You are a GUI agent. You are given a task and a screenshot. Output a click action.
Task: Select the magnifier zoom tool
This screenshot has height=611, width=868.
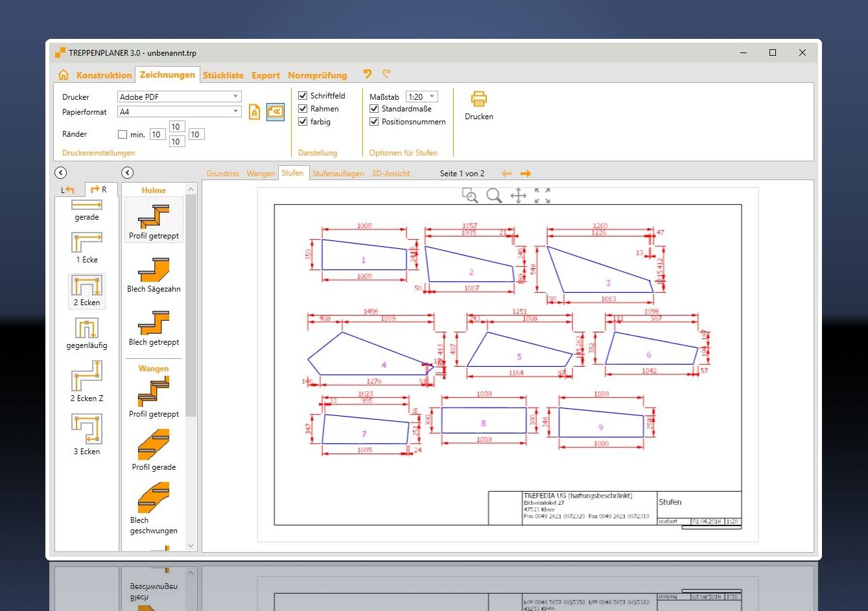(494, 196)
